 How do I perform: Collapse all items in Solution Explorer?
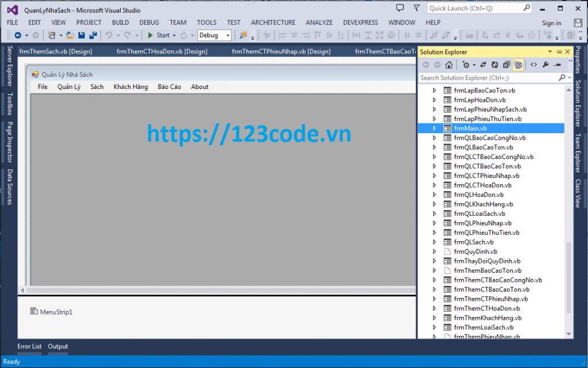pyautogui.click(x=507, y=63)
